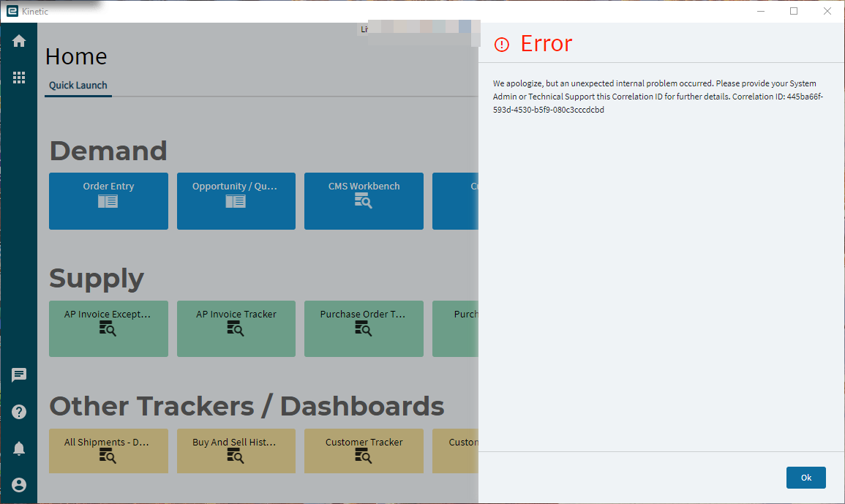
Task: Open the Customer Tracker tile
Action: [364, 451]
